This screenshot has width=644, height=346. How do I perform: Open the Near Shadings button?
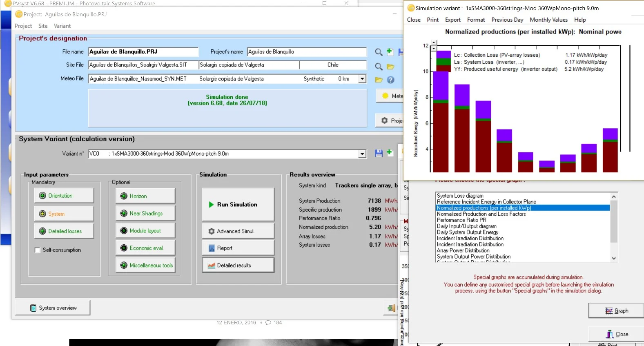point(145,213)
